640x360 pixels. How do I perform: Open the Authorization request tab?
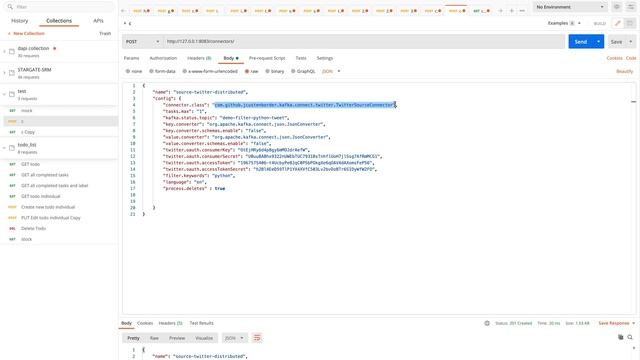(x=163, y=58)
